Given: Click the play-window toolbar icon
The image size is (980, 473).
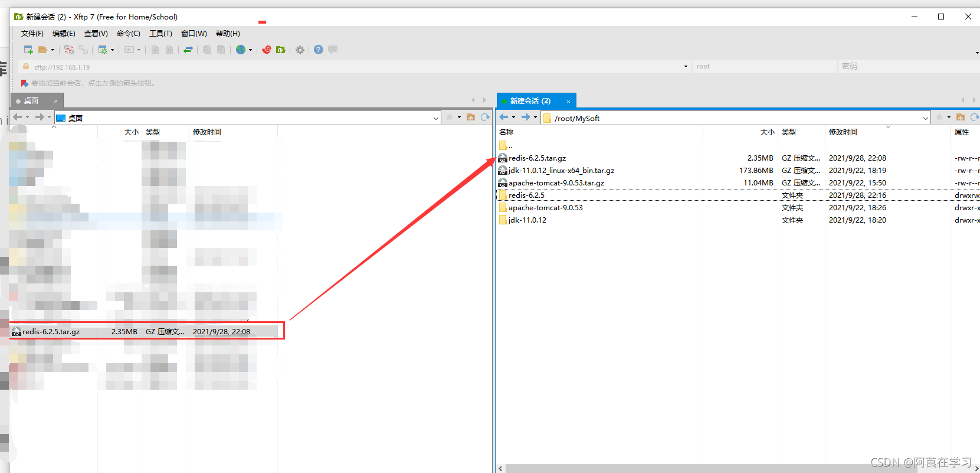Looking at the screenshot, I should pos(129,50).
